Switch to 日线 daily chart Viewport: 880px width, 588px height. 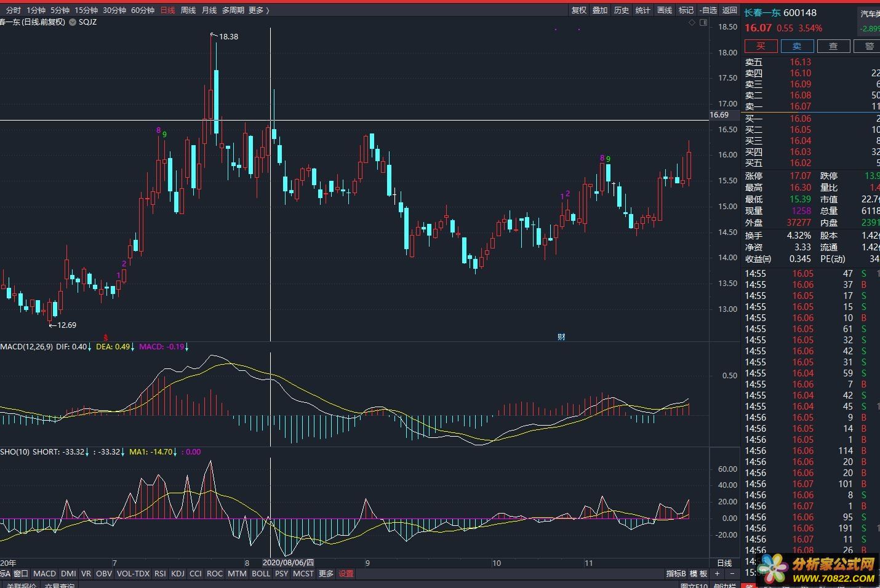[x=167, y=10]
